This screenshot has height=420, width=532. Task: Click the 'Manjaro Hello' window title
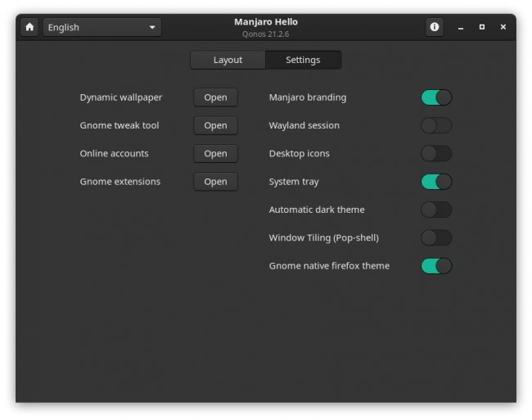pyautogui.click(x=266, y=22)
